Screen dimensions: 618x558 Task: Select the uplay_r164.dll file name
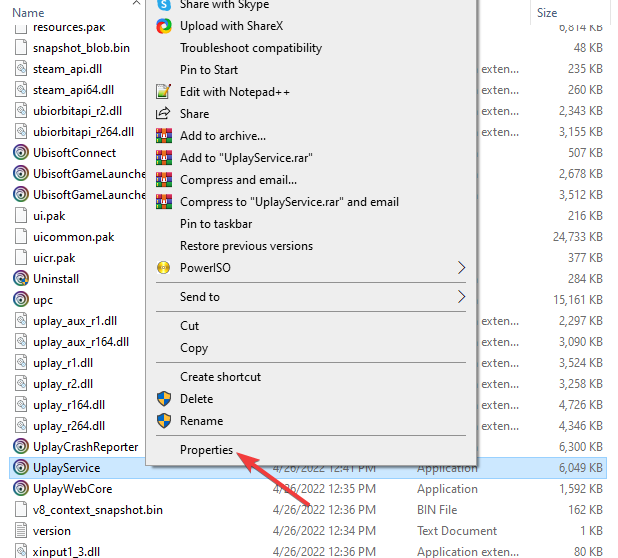pos(69,405)
